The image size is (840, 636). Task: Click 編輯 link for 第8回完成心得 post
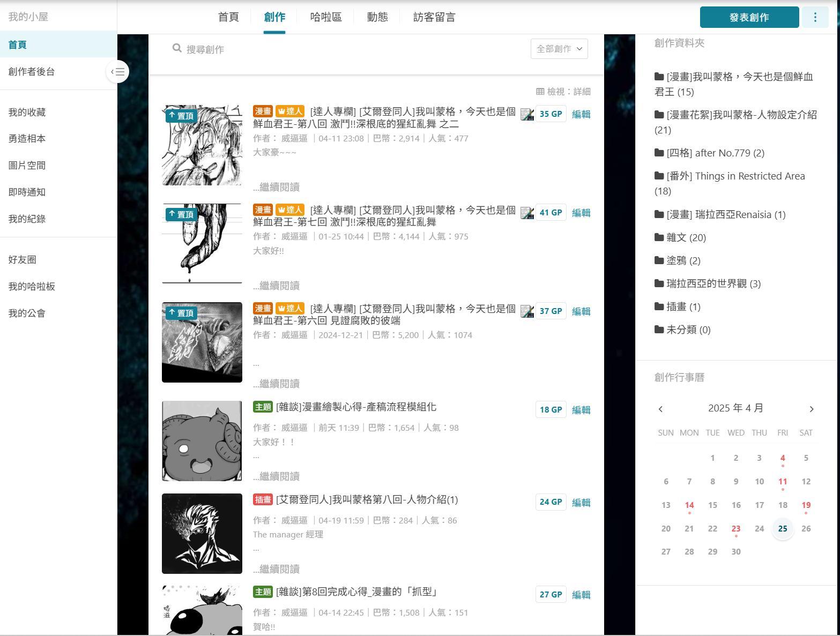581,595
